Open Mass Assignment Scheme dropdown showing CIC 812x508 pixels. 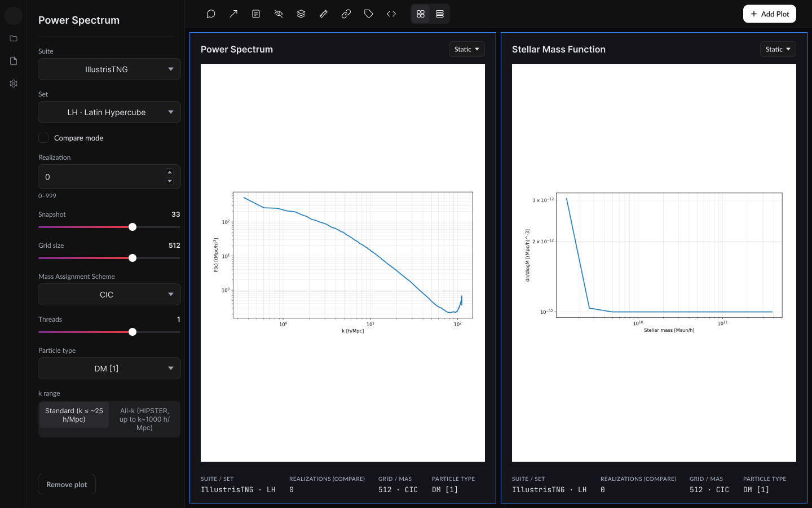tap(109, 295)
